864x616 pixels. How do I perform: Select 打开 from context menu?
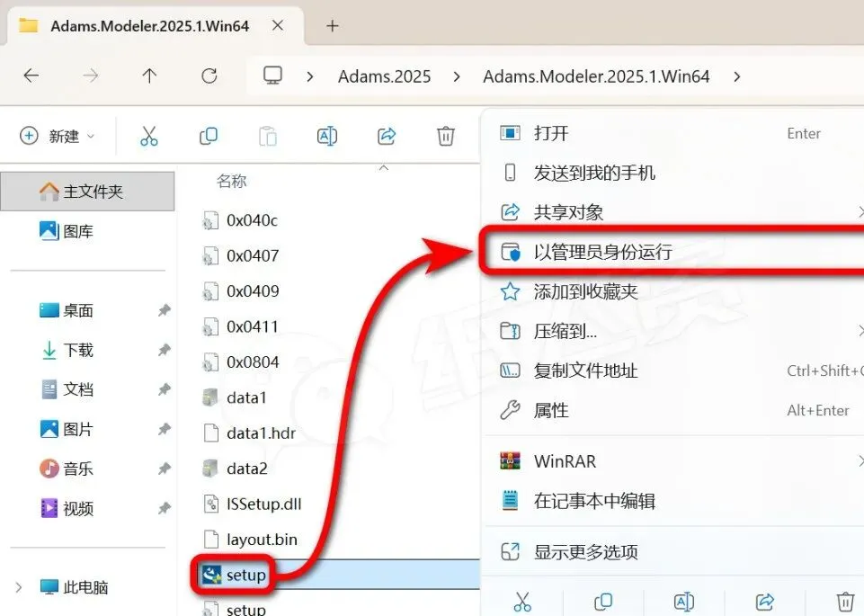(x=672, y=133)
